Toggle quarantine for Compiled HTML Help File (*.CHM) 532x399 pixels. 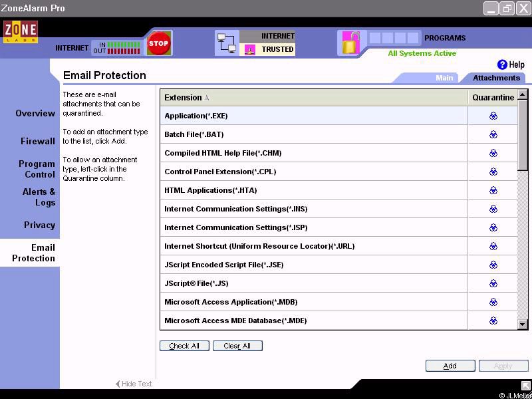pyautogui.click(x=493, y=154)
